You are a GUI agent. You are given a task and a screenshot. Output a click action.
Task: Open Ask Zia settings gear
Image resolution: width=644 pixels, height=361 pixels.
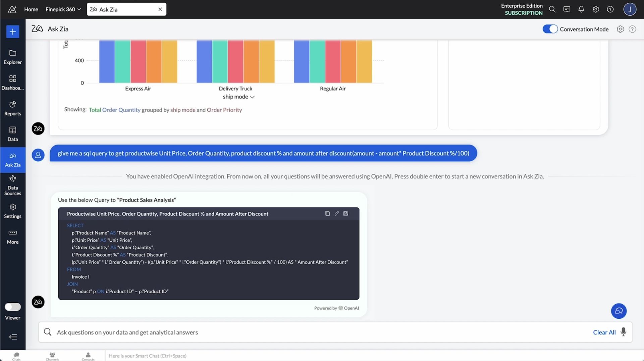620,29
